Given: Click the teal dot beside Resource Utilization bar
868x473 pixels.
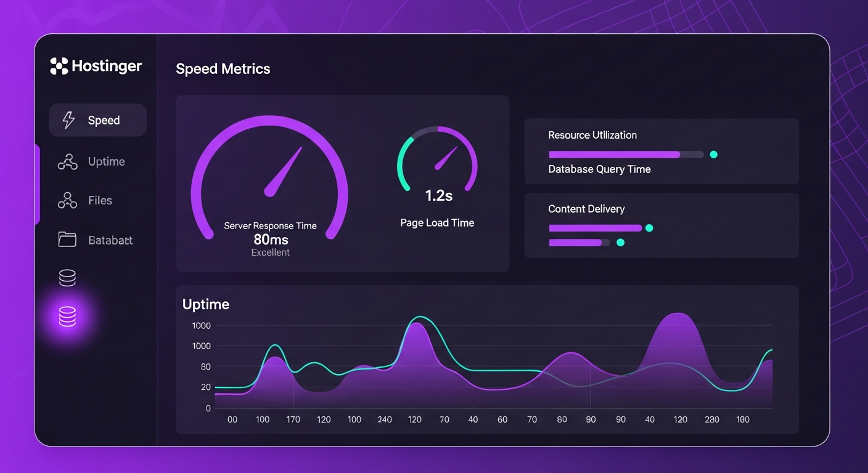Looking at the screenshot, I should pyautogui.click(x=713, y=155).
